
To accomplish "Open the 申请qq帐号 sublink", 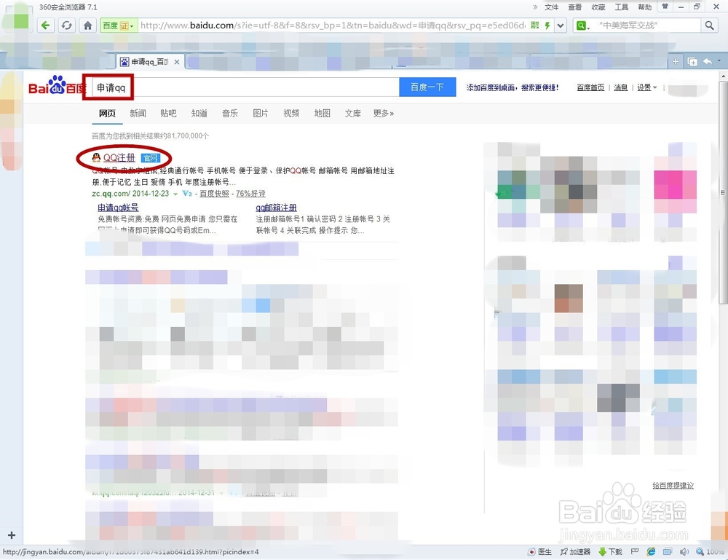I will [x=118, y=208].
